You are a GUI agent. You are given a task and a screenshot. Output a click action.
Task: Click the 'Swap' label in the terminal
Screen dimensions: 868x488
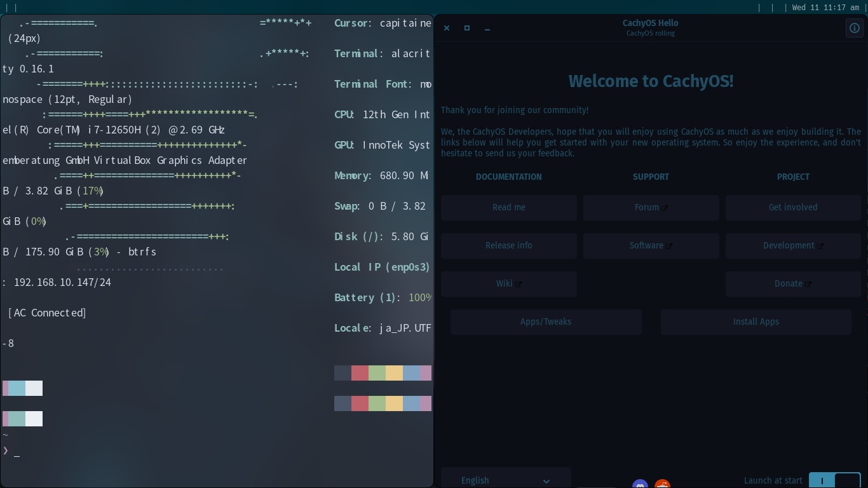point(346,207)
